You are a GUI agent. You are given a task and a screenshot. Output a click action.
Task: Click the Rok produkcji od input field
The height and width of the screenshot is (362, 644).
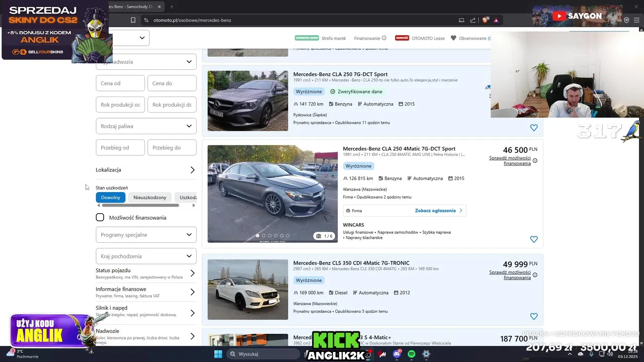(x=120, y=105)
